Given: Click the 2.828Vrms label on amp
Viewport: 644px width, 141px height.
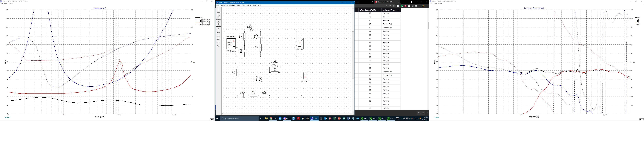Looking at the screenshot, I should [231, 37].
